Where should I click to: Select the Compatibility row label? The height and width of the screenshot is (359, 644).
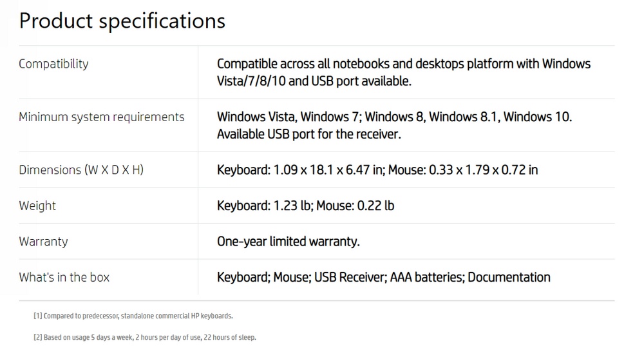click(53, 64)
